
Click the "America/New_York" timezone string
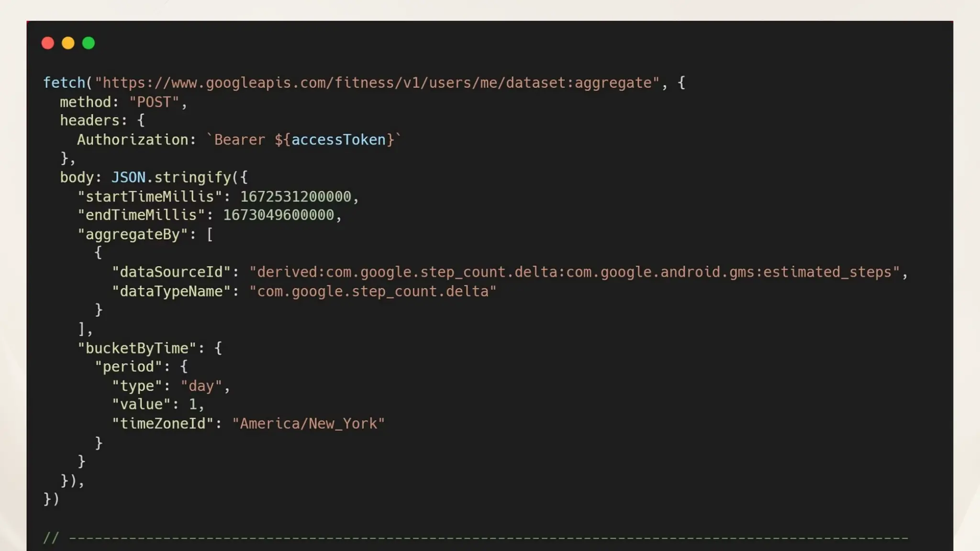click(308, 424)
